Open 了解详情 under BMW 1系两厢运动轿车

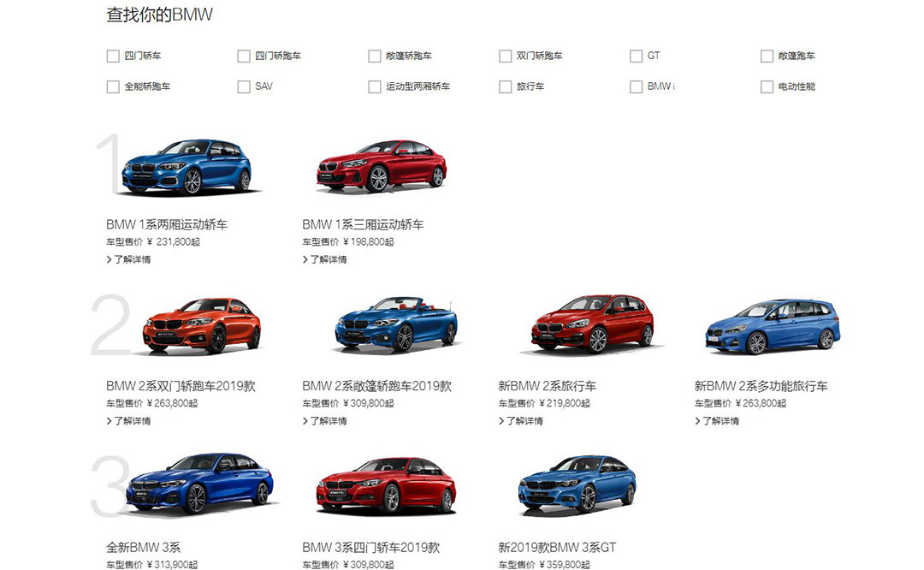pos(132,259)
